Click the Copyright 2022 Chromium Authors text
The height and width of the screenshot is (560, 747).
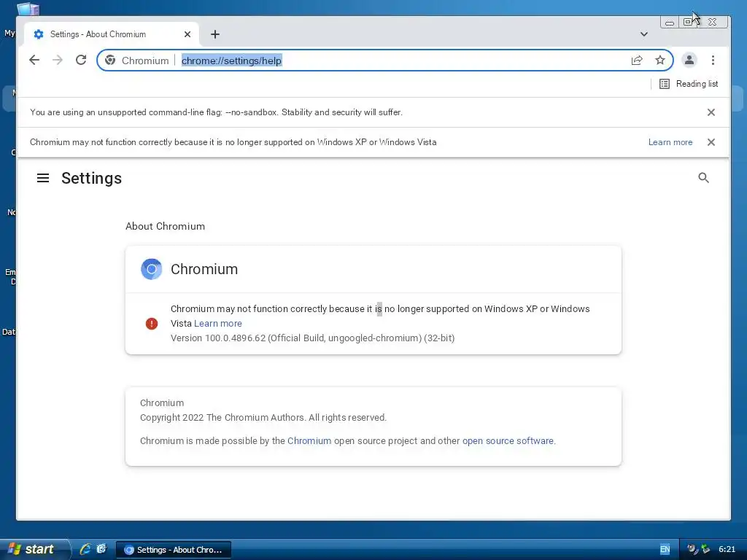point(263,418)
